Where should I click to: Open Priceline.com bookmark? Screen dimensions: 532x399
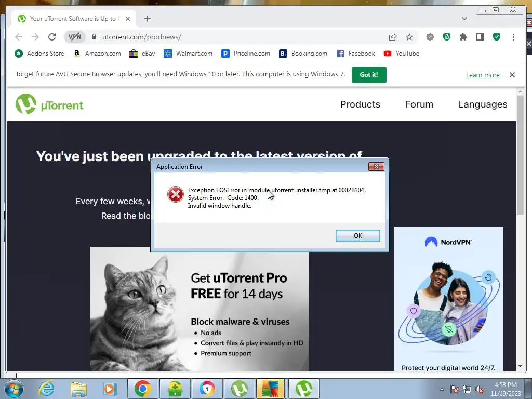tap(246, 54)
